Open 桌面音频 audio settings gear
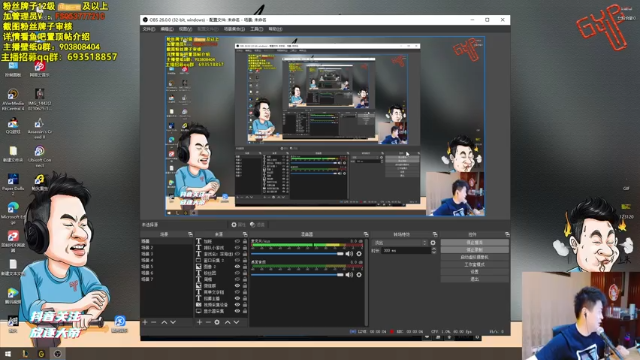The width and height of the screenshot is (640, 360). tap(359, 275)
